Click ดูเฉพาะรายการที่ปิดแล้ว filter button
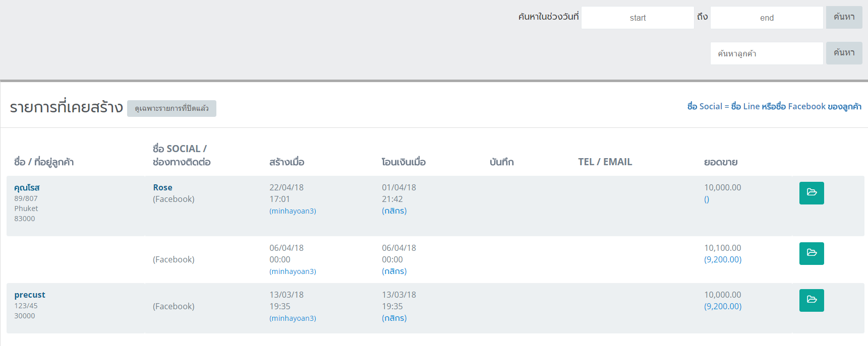The image size is (868, 346). coord(171,108)
